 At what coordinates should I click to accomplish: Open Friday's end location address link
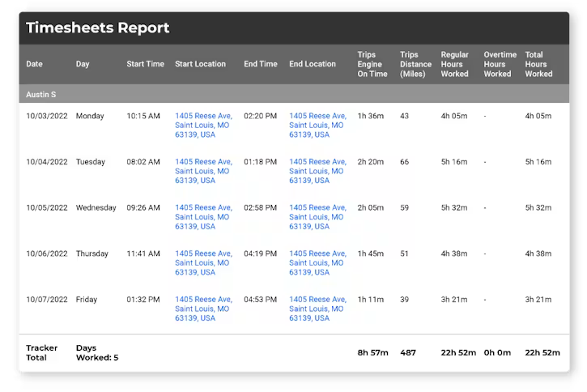(317, 309)
